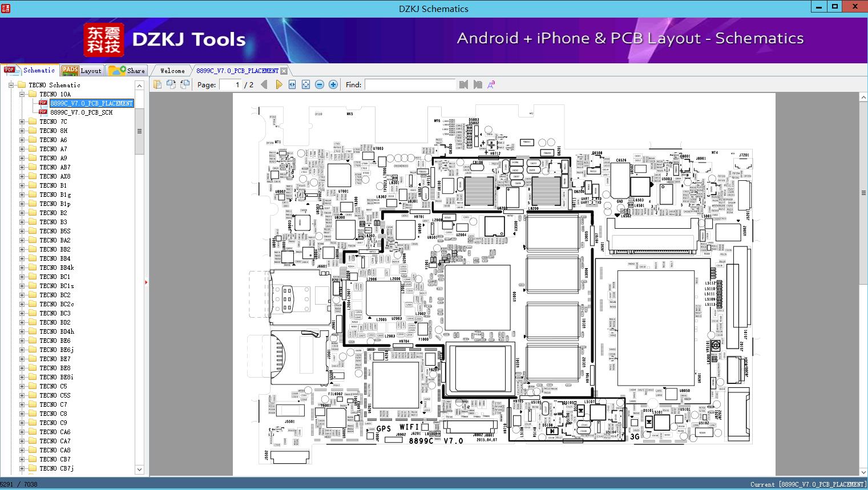Collapse the TECNO 10A folder
The image size is (868, 490).
[22, 94]
